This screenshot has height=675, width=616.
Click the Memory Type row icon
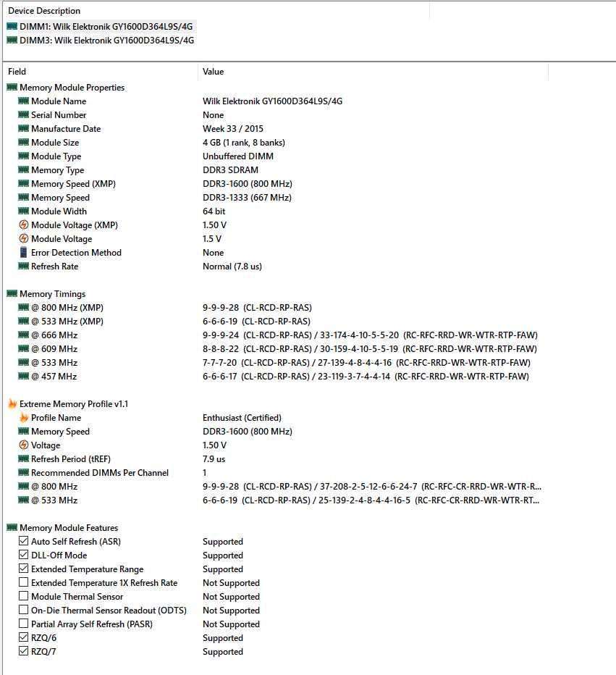[24, 170]
